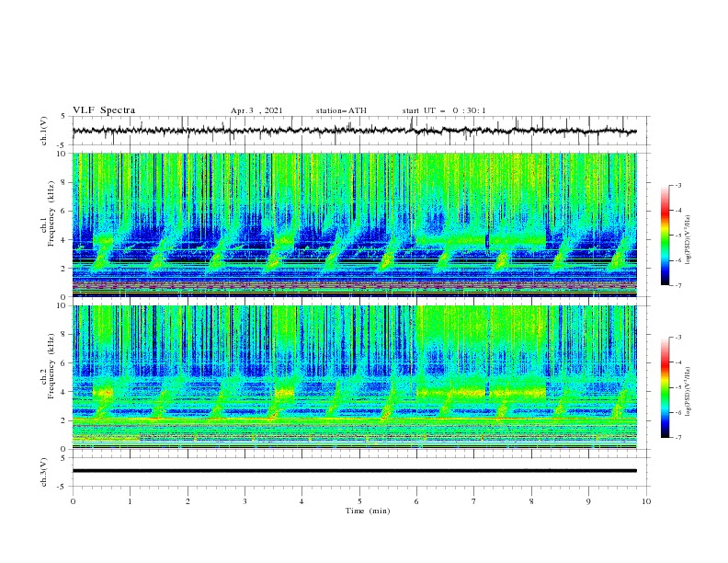The image size is (728, 563).
Task: Click the "-7" tick on upper colorbar
Action: tap(677, 285)
